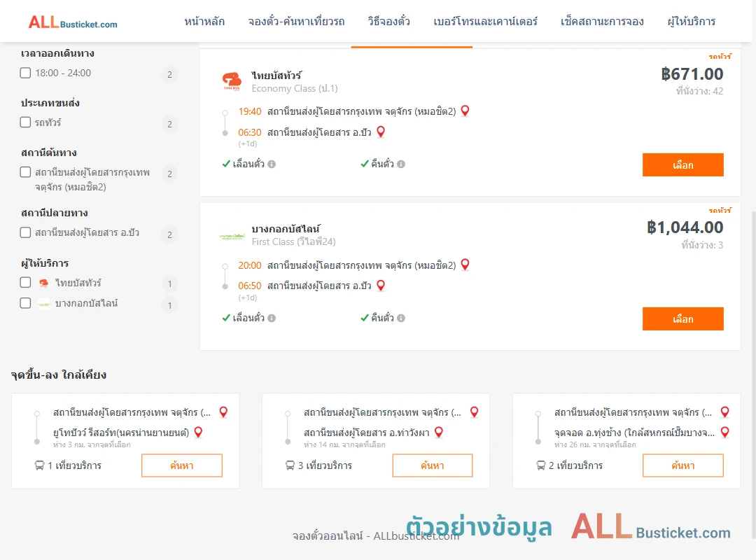Click the ALLBusticket.com logo in header
This screenshot has width=756, height=560.
(x=73, y=22)
